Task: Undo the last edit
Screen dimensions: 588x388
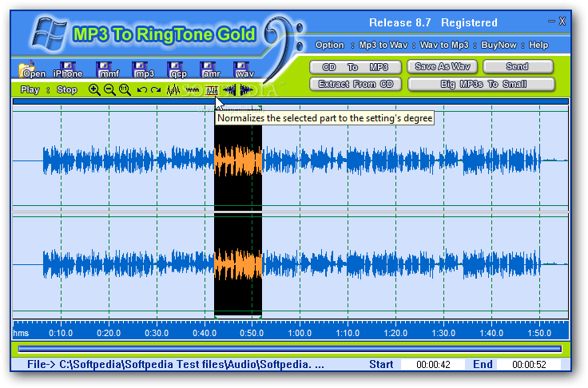Action: click(x=141, y=90)
